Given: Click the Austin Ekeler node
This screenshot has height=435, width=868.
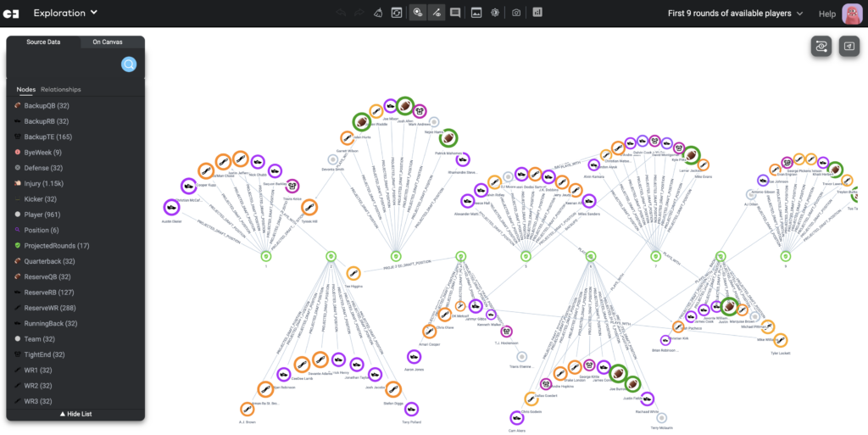Looking at the screenshot, I should pos(171,208).
